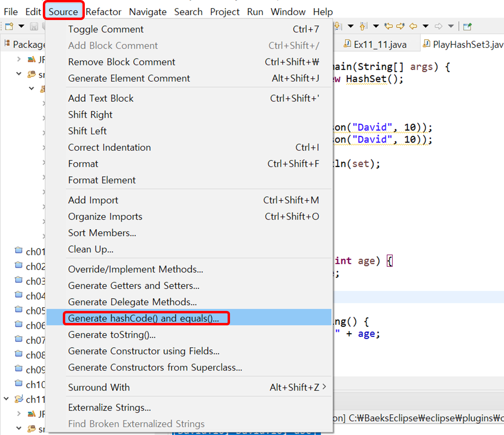Image resolution: width=504 pixels, height=435 pixels.
Task: Select Shift Right menu entry
Action: pos(189,115)
